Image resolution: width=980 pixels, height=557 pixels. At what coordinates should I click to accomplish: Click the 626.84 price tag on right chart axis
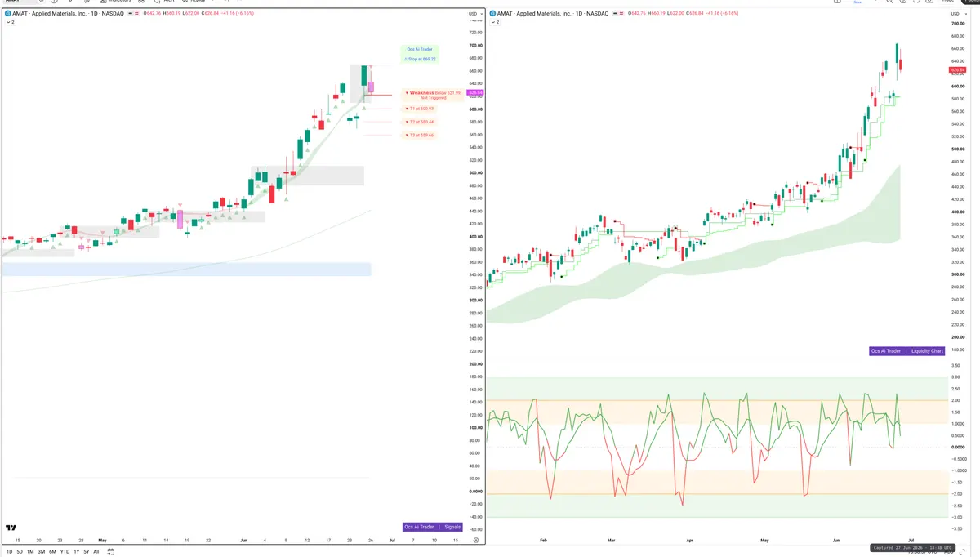958,70
